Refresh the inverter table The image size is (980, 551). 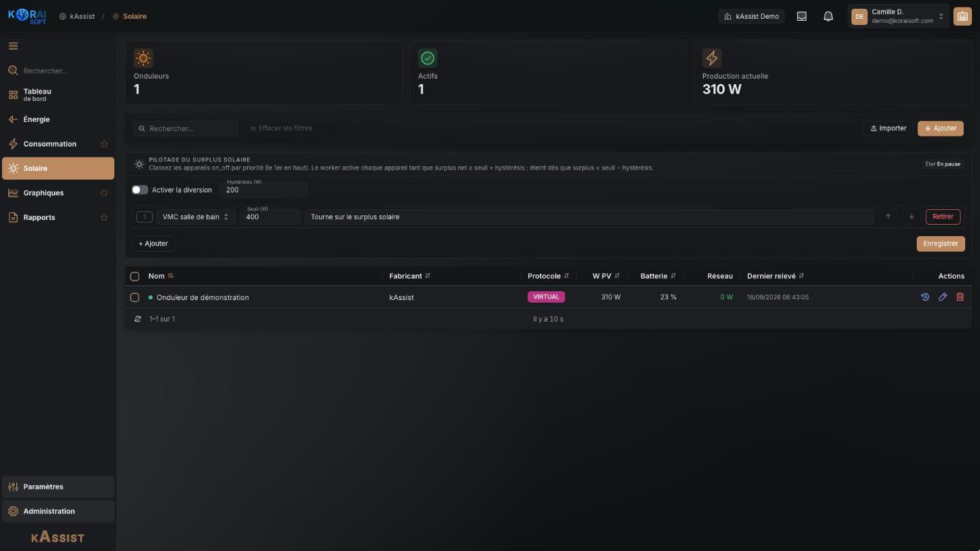(137, 319)
